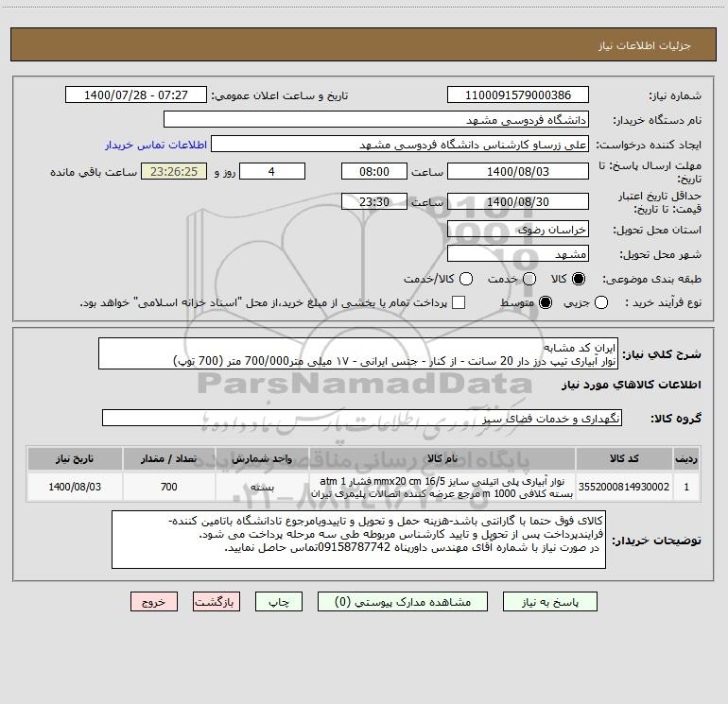728x704 pixels.
Task: Click the response deadline date 1400/08/03 field
Action: (x=518, y=171)
